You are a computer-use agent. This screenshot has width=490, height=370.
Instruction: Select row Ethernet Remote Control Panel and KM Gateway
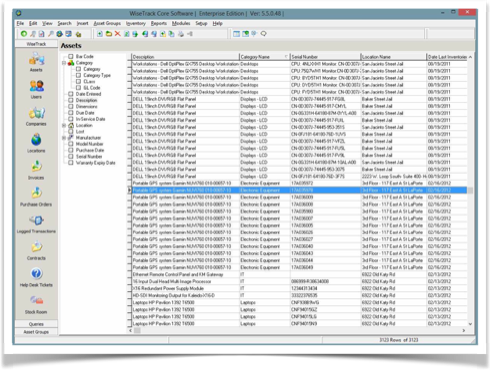[x=297, y=275]
